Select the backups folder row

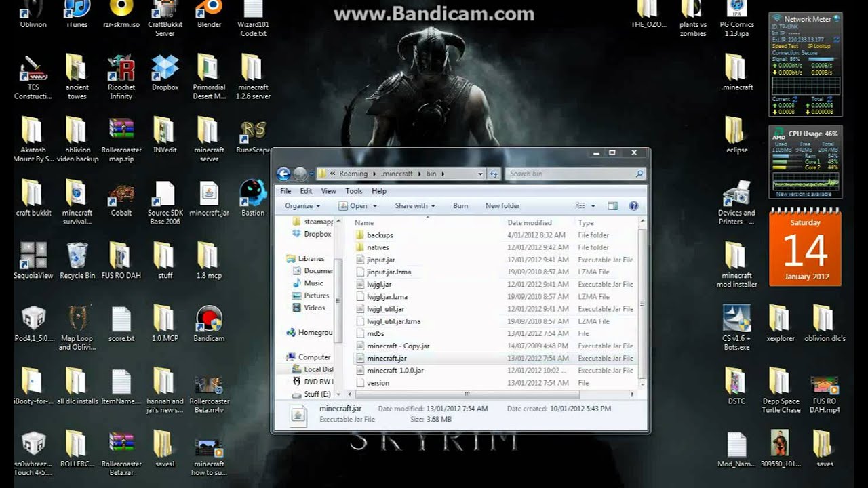pyautogui.click(x=494, y=235)
